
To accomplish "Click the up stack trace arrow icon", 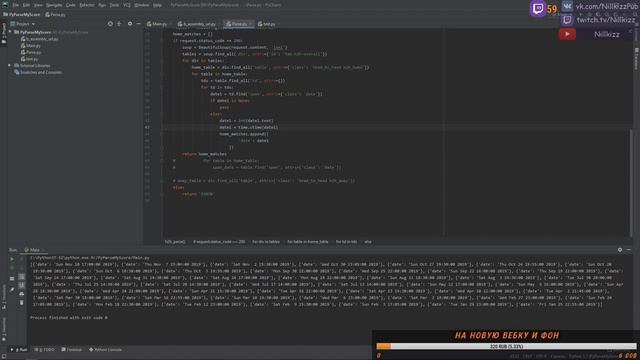I will click(x=22, y=259).
